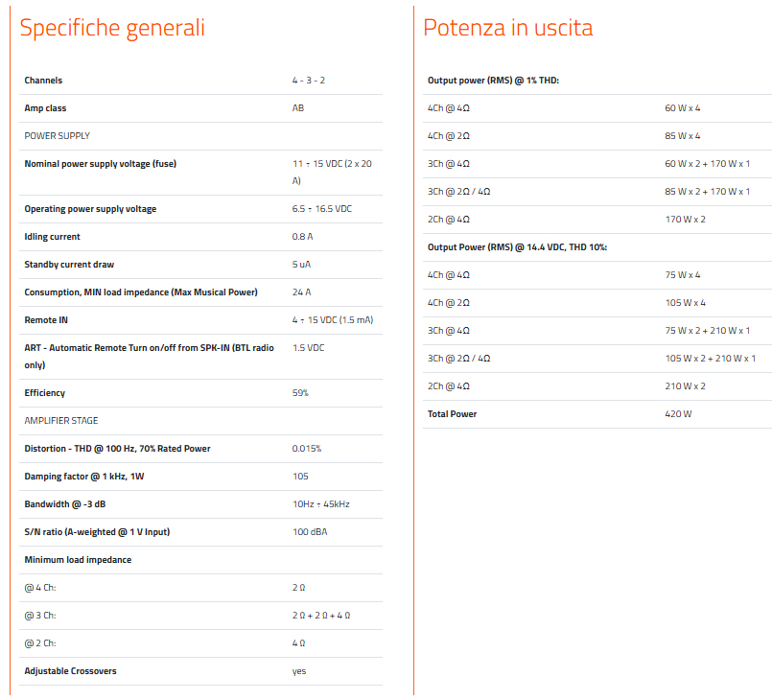Click the 85 W x 4 output value

pos(683,136)
